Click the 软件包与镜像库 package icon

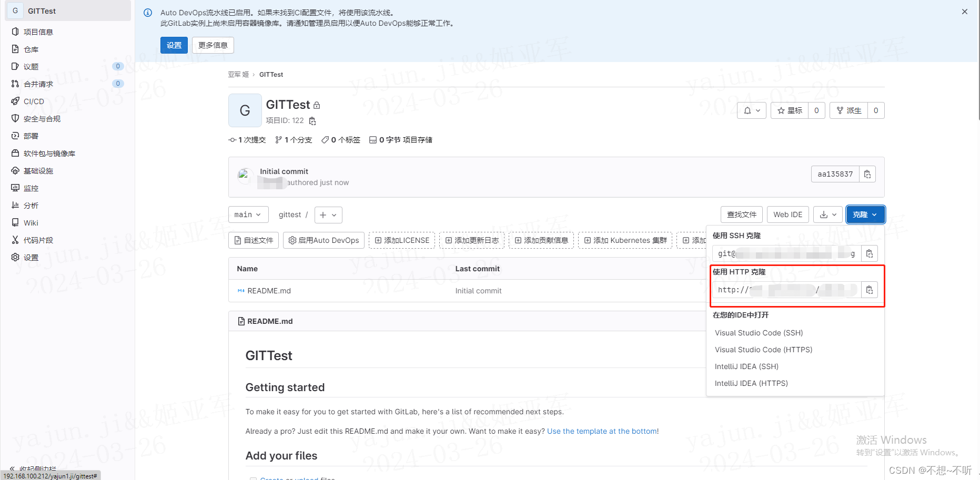tap(15, 153)
